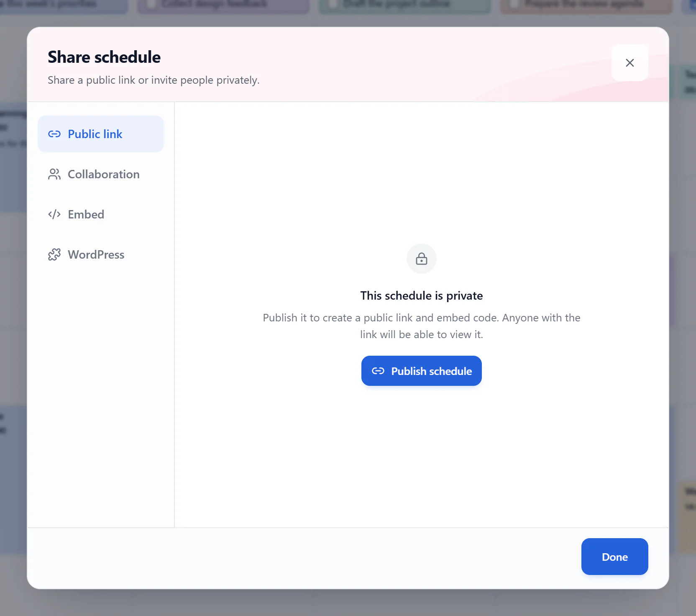The height and width of the screenshot is (616, 696).
Task: Click the "This schedule is private" heading
Action: tap(422, 296)
